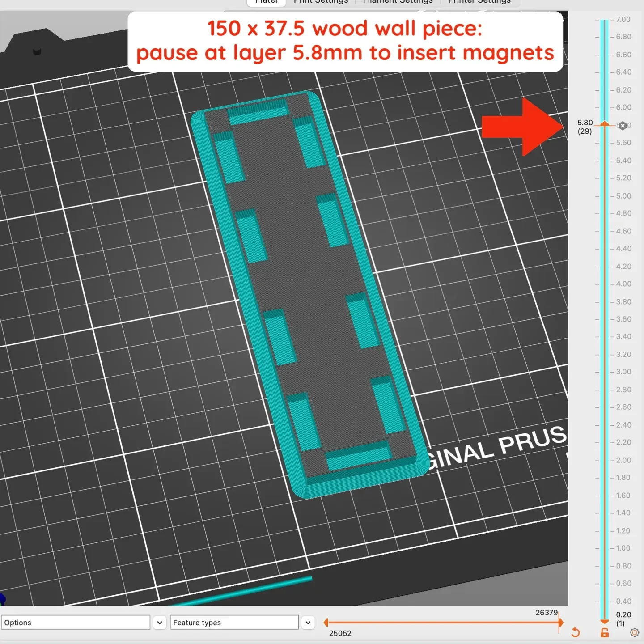644x644 pixels.
Task: Open the layer slider settings gear
Action: coord(634,632)
